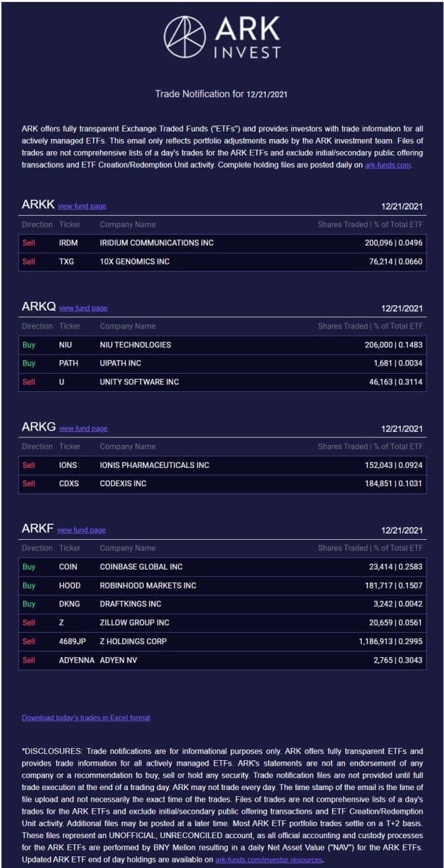Open the ARKF view fund page link
This screenshot has height=868, width=444.
(81, 530)
